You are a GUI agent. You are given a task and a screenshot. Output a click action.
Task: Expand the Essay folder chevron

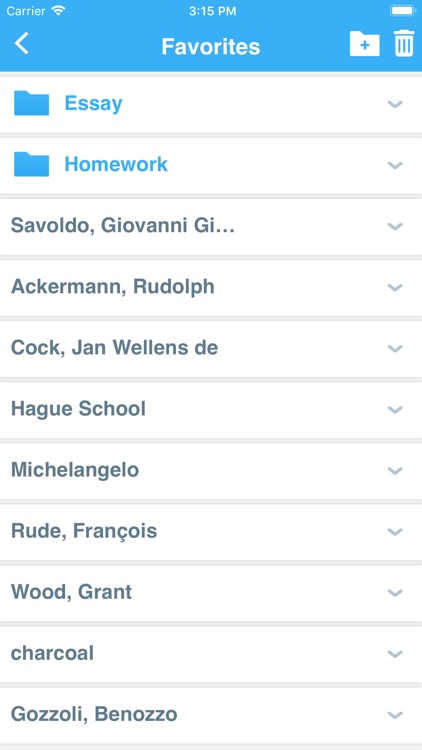click(x=395, y=104)
